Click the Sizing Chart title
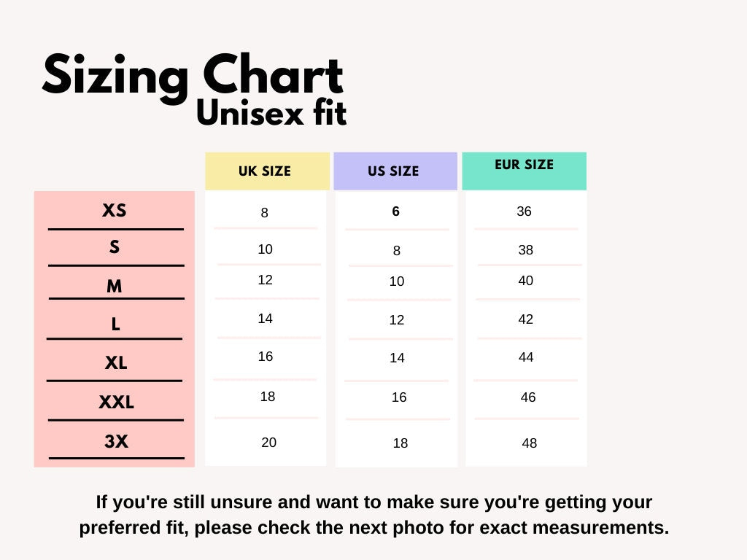The width and height of the screenshot is (747, 560). [193, 77]
